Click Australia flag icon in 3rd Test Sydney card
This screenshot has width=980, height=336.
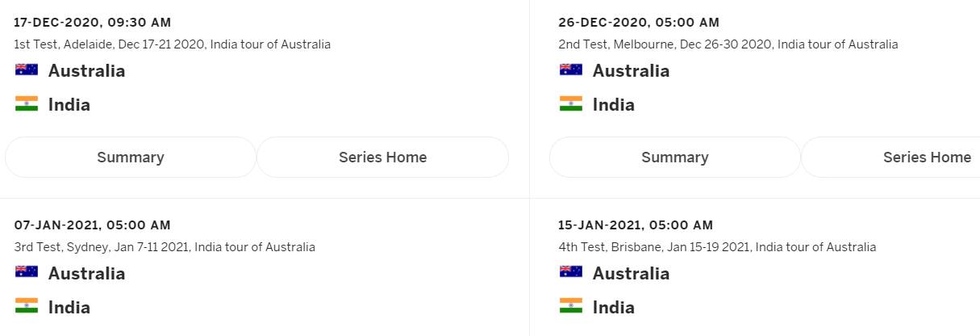(27, 273)
